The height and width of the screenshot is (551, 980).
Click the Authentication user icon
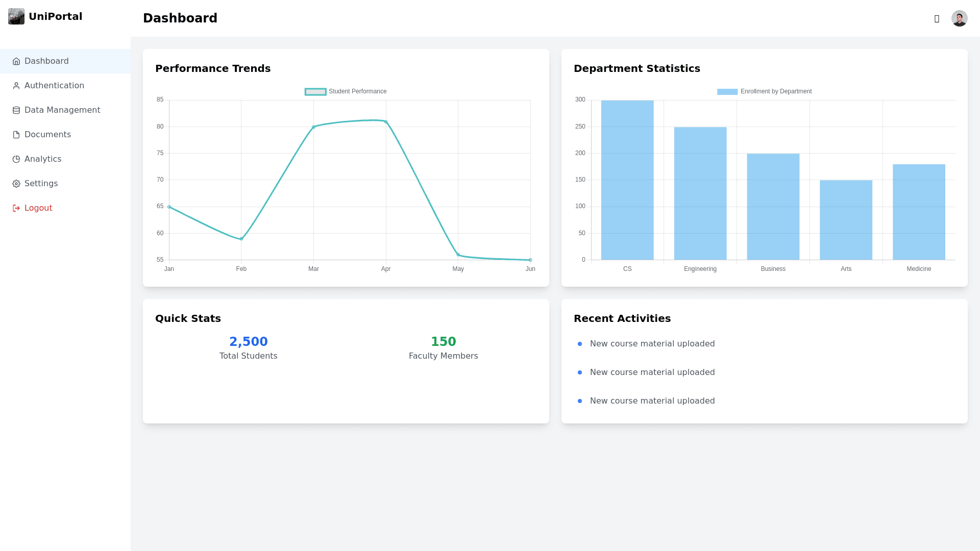pos(16,86)
